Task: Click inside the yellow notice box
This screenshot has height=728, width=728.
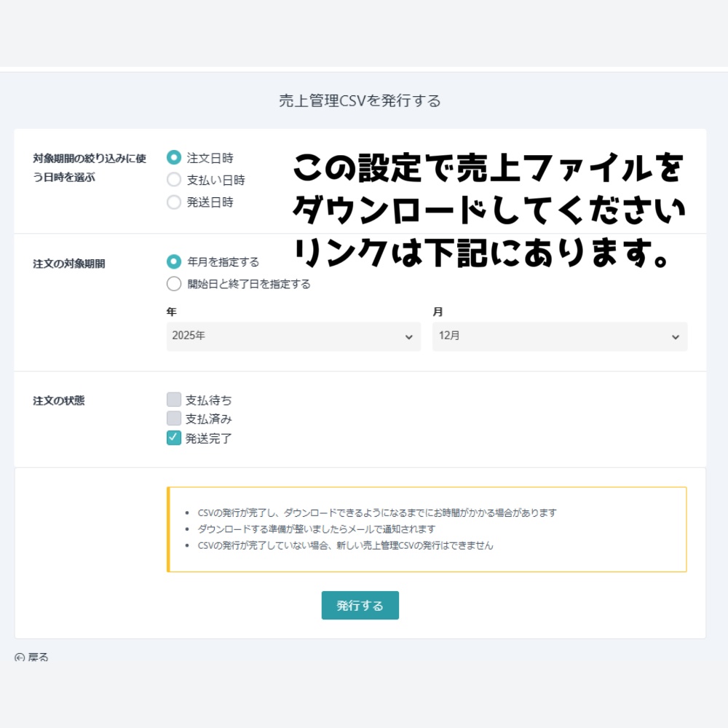Action: pos(427,528)
